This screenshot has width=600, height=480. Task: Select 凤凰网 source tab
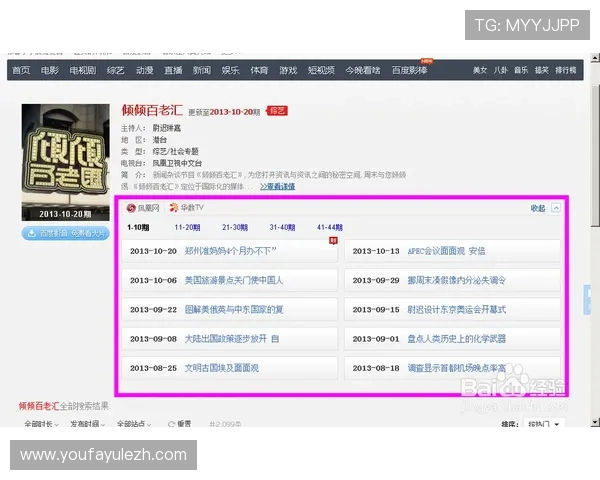coord(143,208)
